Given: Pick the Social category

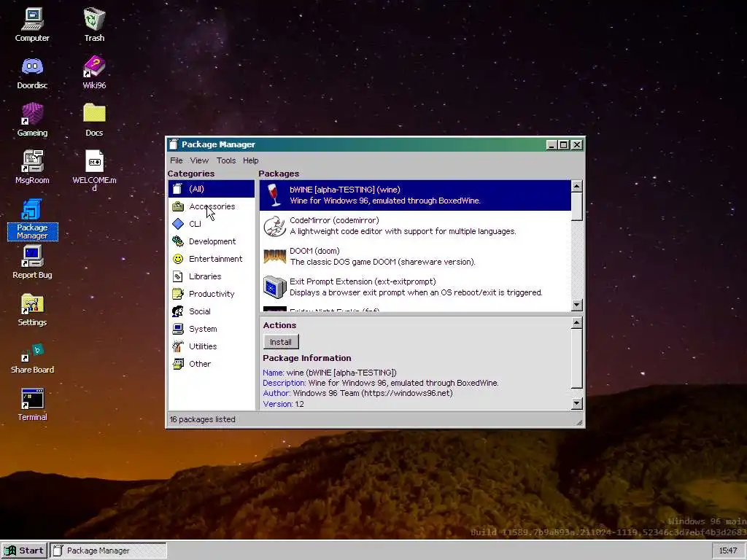Looking at the screenshot, I should [212, 311].
